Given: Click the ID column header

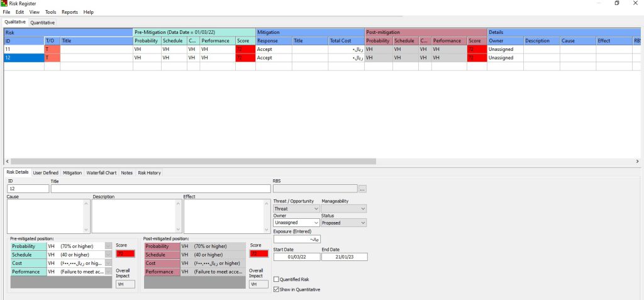Looking at the screenshot, I should point(24,41).
